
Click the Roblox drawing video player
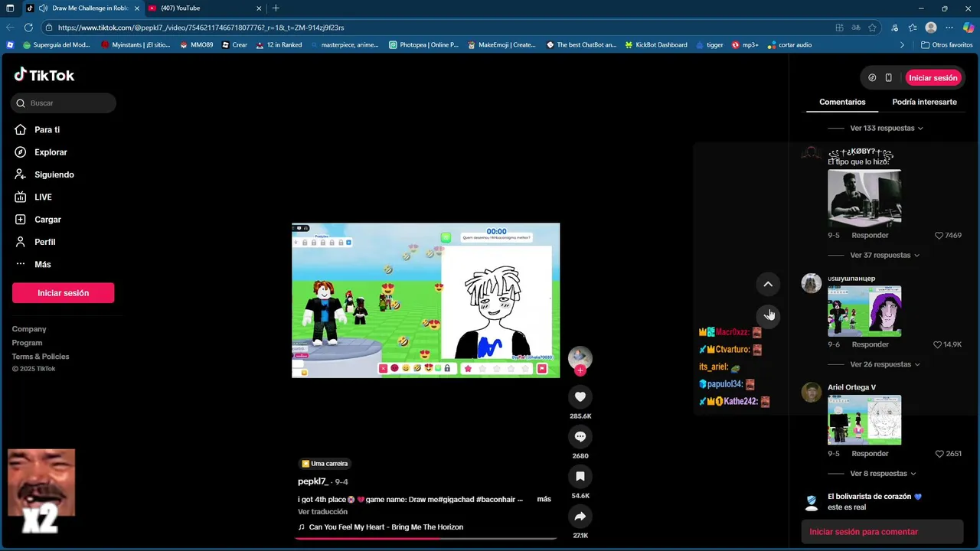(426, 300)
